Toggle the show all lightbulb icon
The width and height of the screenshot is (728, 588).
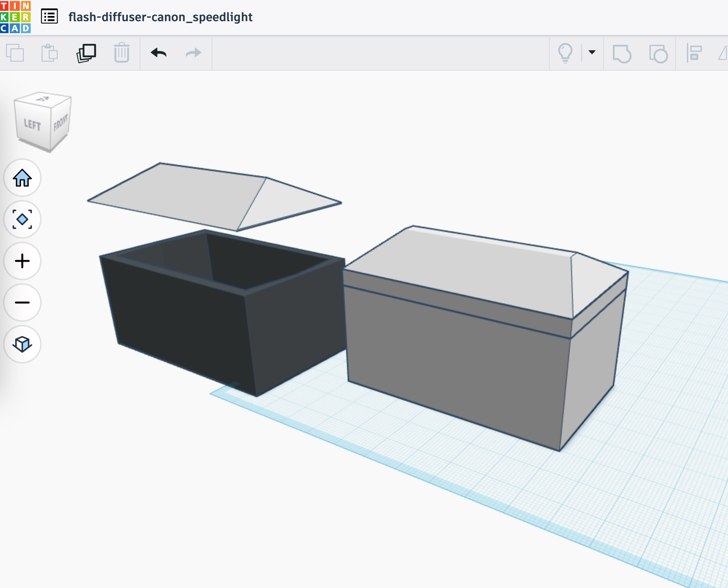pos(565,53)
